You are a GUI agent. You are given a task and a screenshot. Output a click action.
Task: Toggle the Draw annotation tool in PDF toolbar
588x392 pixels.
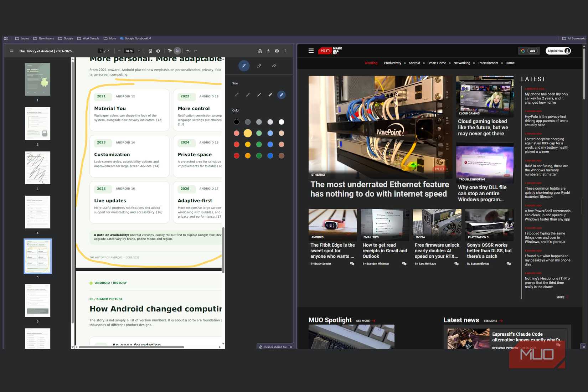click(x=177, y=51)
